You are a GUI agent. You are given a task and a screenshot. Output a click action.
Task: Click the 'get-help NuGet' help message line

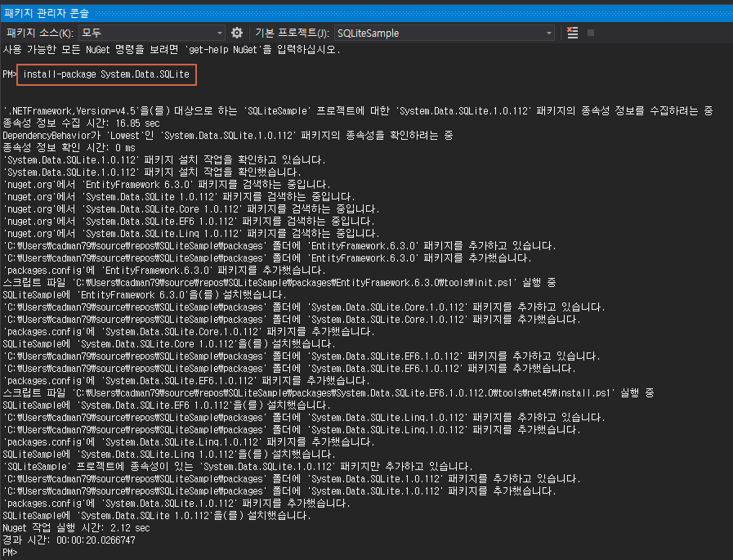point(172,50)
